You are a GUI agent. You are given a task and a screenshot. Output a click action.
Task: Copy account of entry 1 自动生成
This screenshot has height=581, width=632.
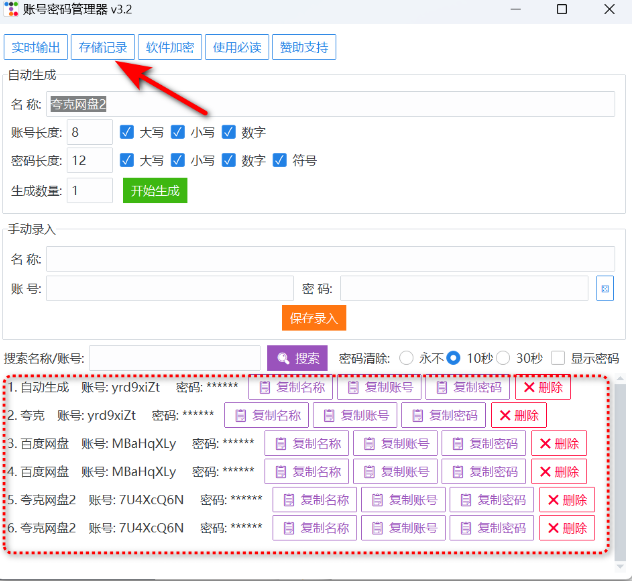pos(379,387)
